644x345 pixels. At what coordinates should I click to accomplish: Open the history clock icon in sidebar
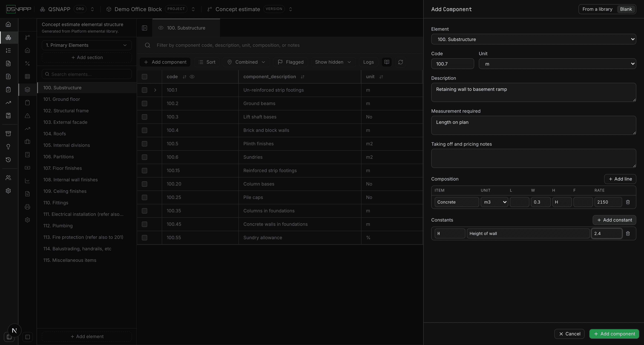pyautogui.click(x=8, y=160)
